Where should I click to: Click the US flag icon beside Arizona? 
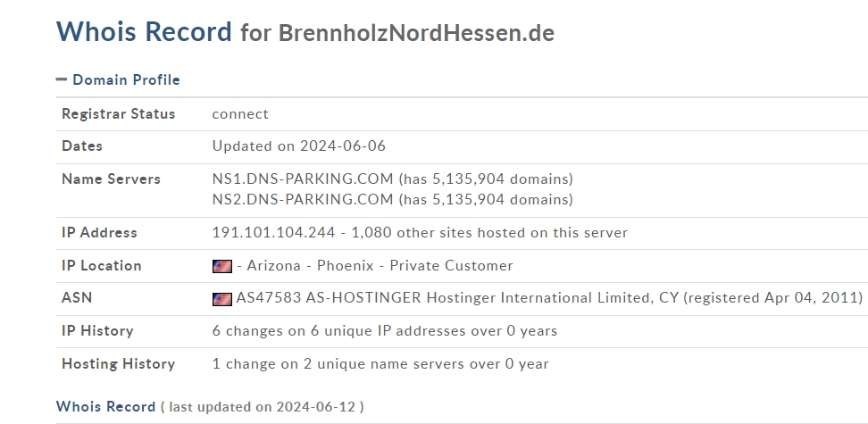tap(222, 266)
